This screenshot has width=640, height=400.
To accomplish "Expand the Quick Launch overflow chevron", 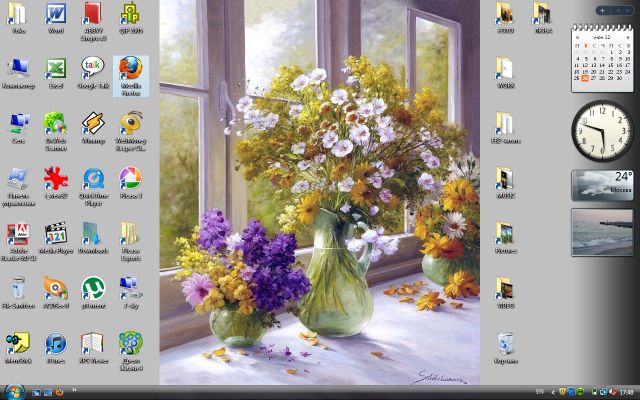I will pyautogui.click(x=75, y=390).
